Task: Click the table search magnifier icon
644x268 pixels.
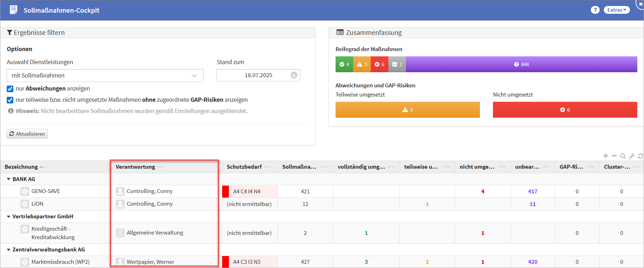Action: pos(623,156)
